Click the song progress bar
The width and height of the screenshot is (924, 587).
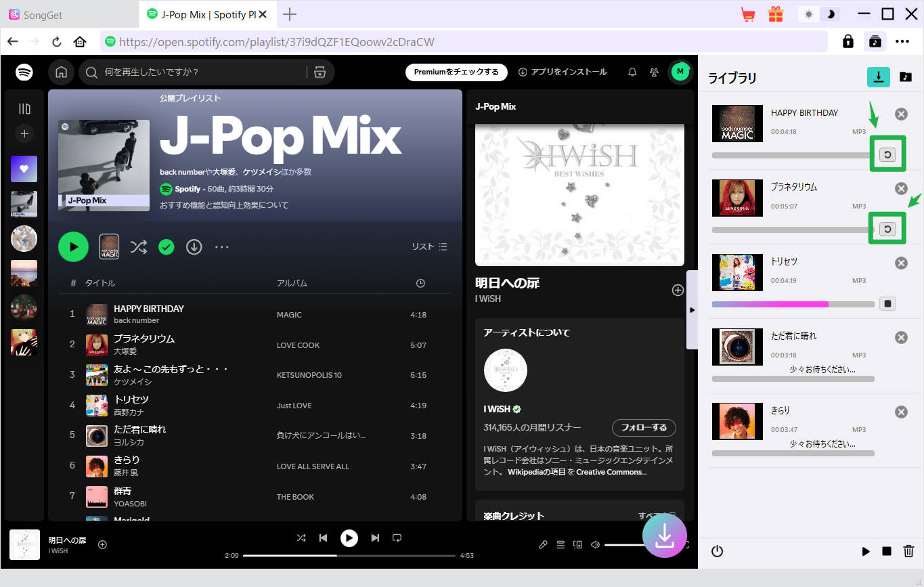point(349,555)
